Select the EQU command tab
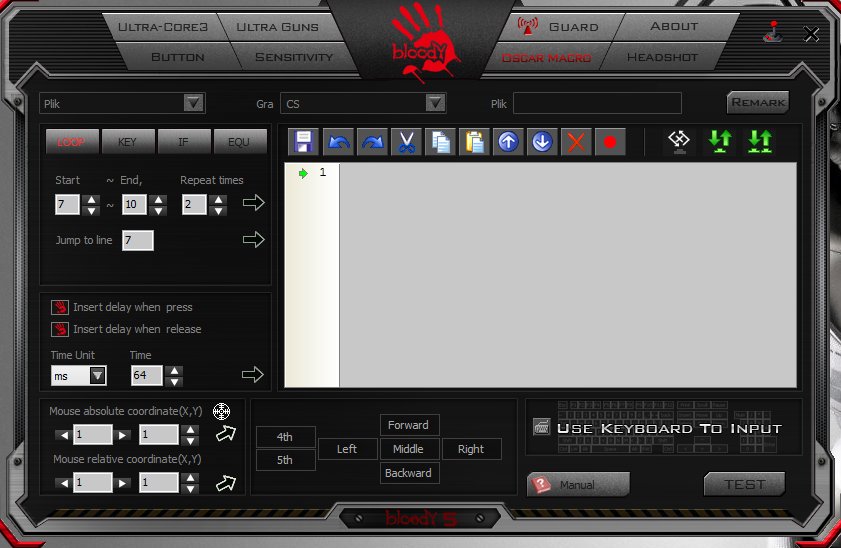 pyautogui.click(x=239, y=142)
